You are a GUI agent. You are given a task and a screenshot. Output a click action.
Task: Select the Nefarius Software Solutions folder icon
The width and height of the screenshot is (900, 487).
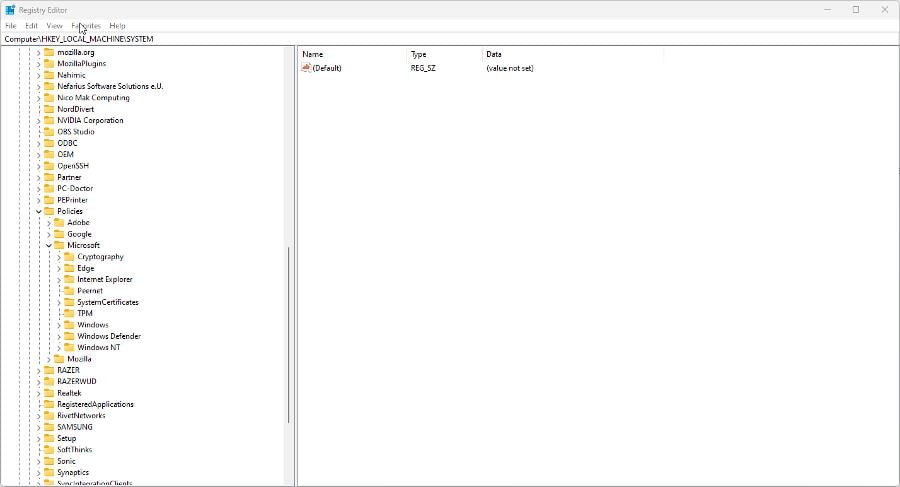point(49,86)
